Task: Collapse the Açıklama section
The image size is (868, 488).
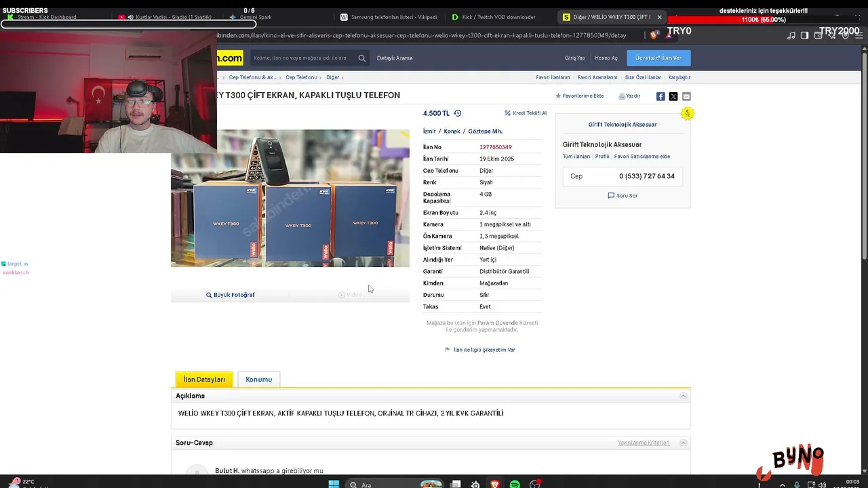Action: coord(684,396)
